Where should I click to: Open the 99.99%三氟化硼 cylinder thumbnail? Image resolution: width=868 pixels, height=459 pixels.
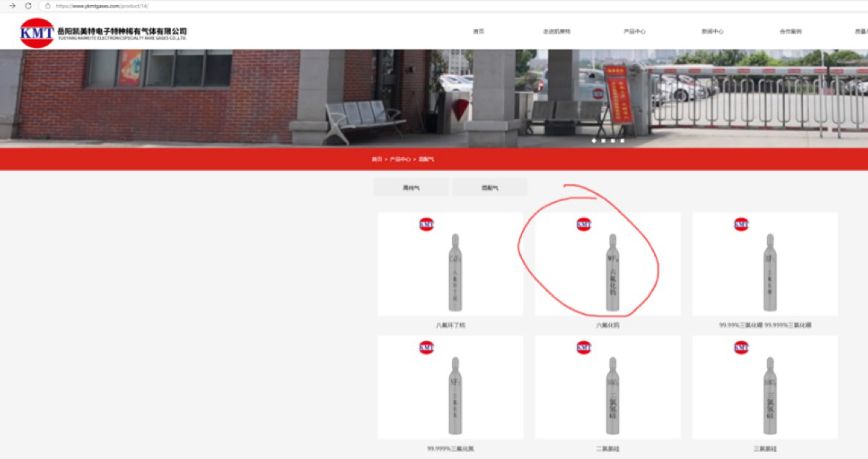[765, 265]
